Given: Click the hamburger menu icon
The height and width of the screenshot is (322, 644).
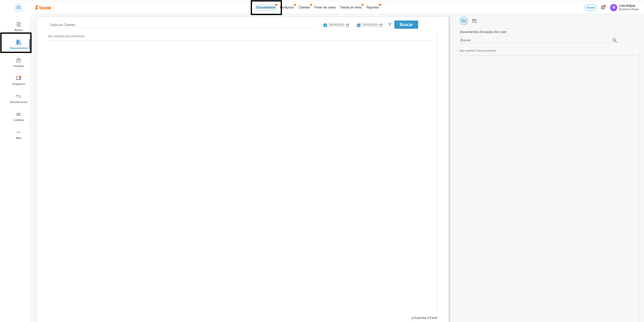Looking at the screenshot, I should click(18, 7).
